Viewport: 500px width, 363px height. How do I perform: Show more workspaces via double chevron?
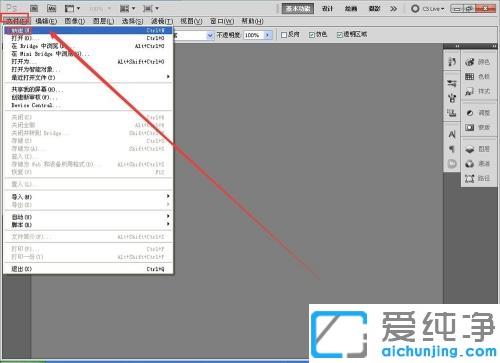(394, 9)
